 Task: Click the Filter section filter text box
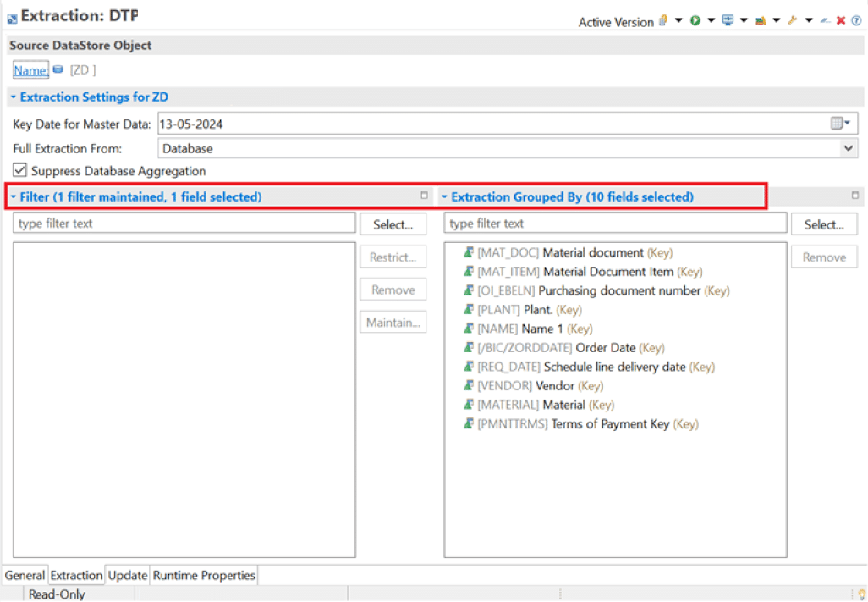184,224
